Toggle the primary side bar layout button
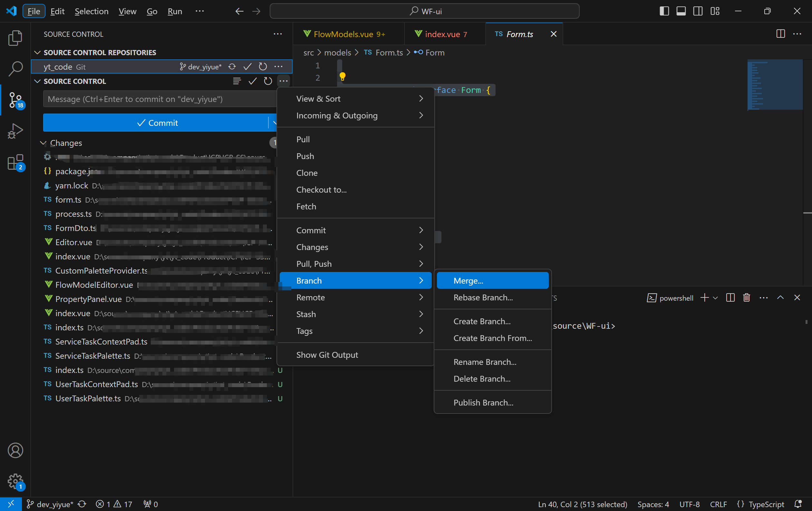 point(664,11)
